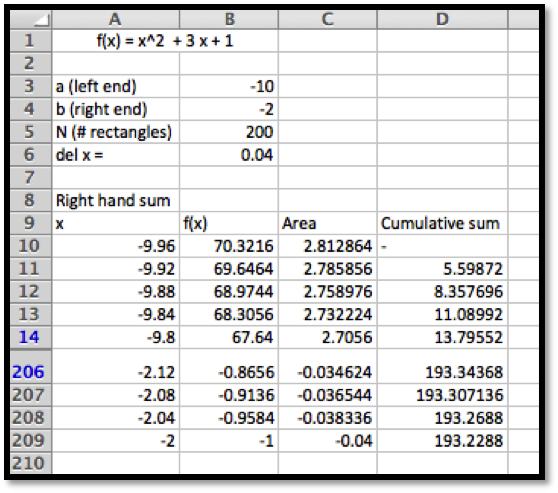Select the Cumulative sum header cell

[x=442, y=223]
